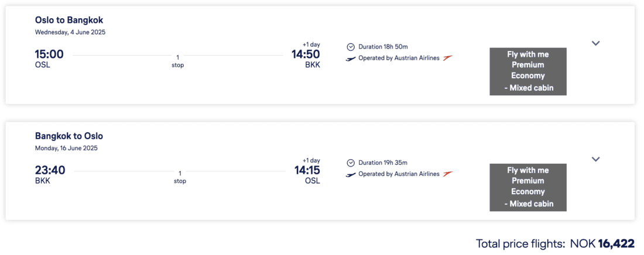Click the airplane icon on the Bangkok–Oslo flight
Screen dimensions: 644x255
coord(351,174)
